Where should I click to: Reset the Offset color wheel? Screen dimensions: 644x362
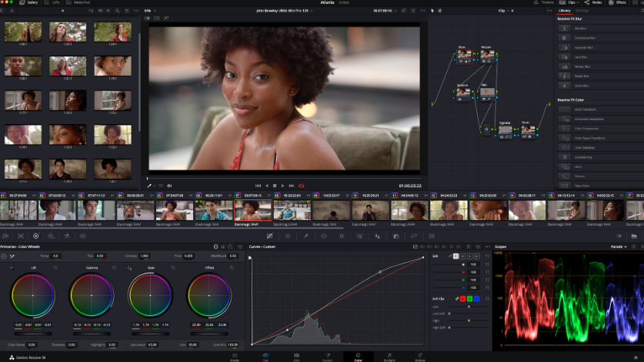coord(232,268)
